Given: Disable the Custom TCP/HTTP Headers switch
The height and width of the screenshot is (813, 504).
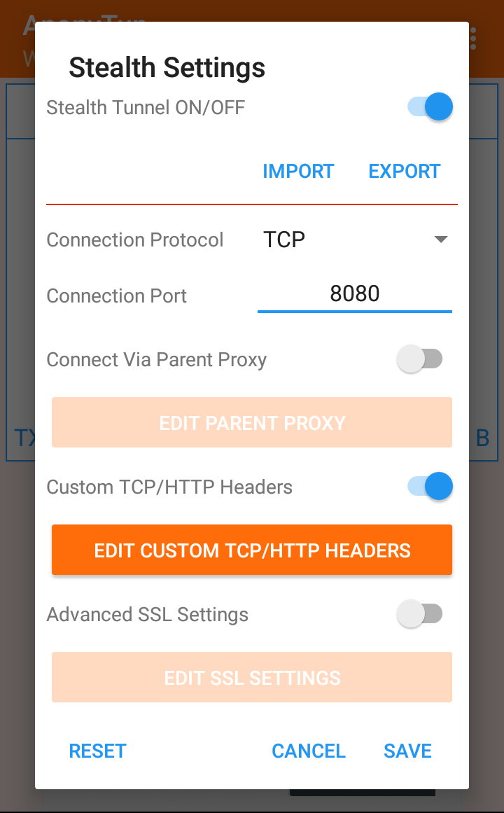Looking at the screenshot, I should point(430,487).
